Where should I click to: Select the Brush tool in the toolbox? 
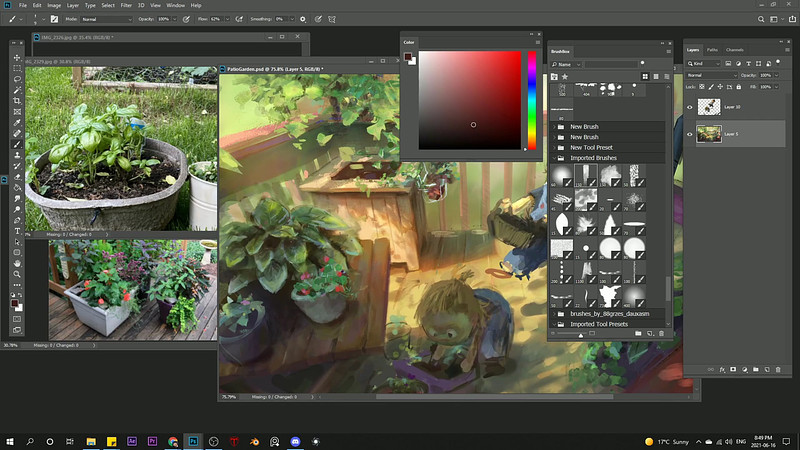coord(17,144)
